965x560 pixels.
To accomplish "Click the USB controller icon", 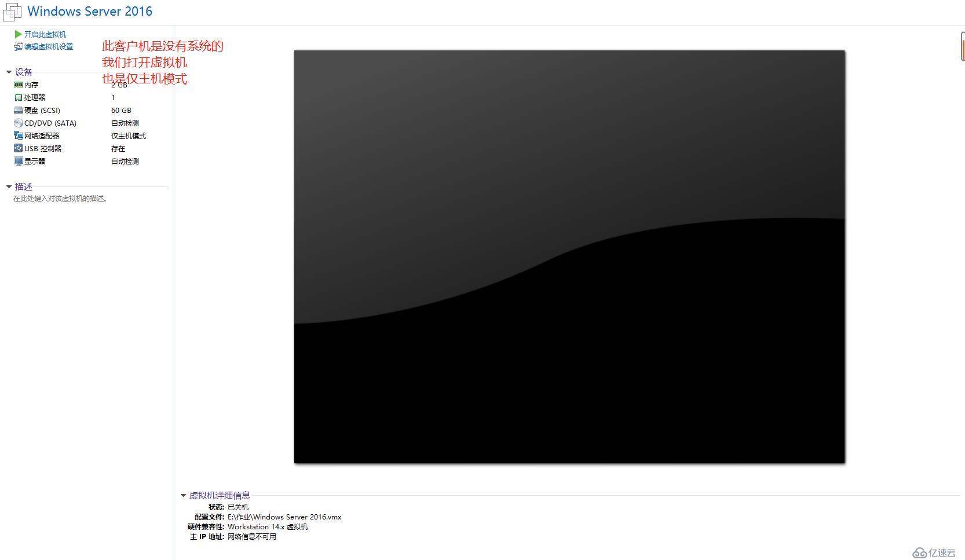I will tap(18, 148).
